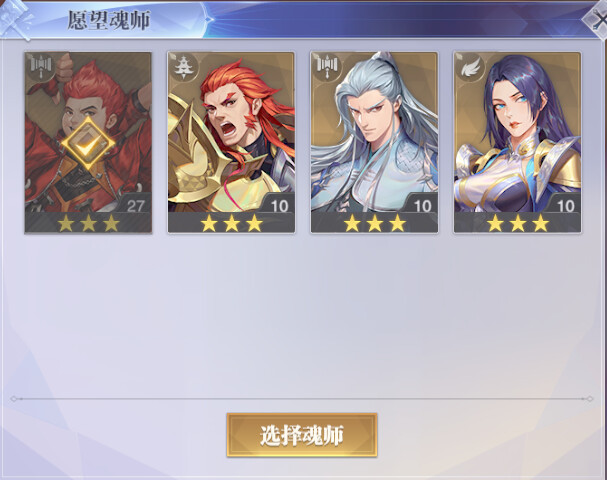Click three stars under blue-haired woman
Screen dimensions: 607x480
point(518,223)
